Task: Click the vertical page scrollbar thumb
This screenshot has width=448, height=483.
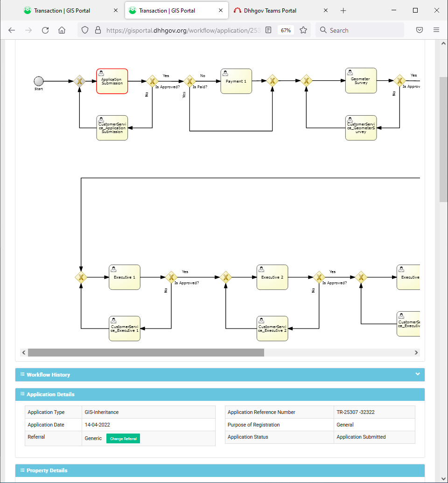Action: click(x=443, y=139)
